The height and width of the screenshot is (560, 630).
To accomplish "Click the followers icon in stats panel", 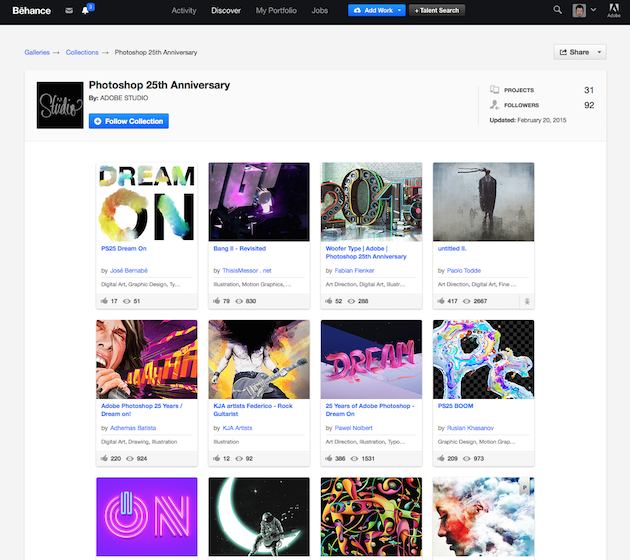I will (x=494, y=105).
